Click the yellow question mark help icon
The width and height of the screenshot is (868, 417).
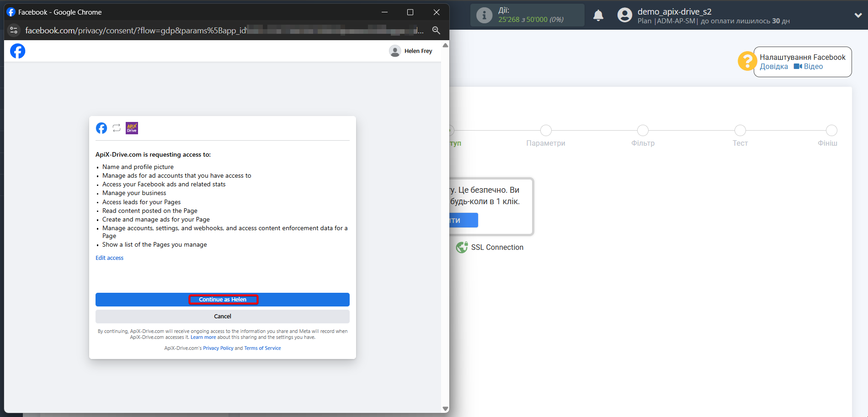click(747, 61)
